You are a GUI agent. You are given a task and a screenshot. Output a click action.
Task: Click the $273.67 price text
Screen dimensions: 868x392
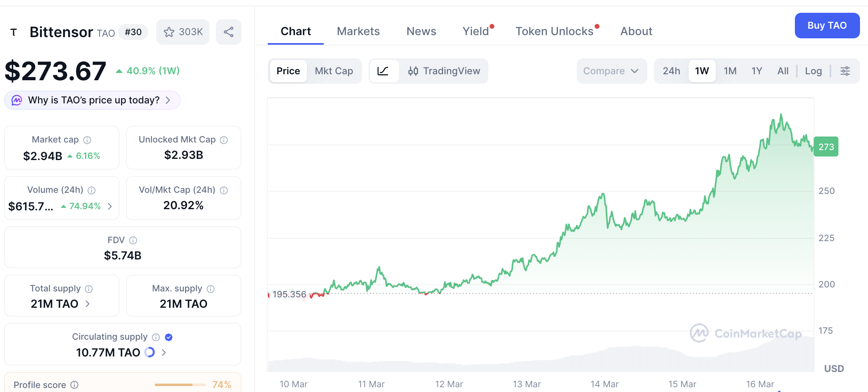[56, 71]
